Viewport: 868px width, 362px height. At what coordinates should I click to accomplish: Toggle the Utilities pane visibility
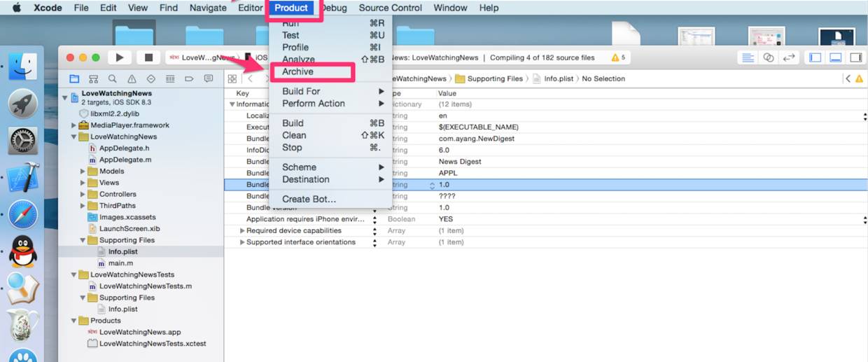click(855, 57)
